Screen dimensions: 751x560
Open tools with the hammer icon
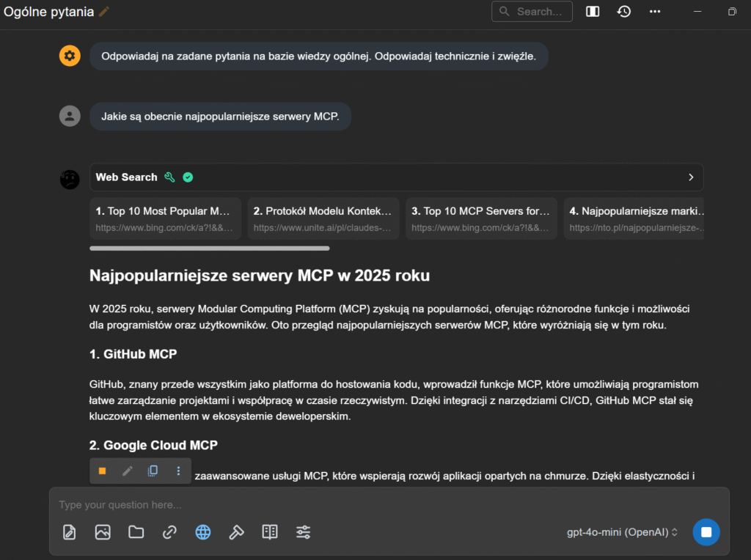237,532
